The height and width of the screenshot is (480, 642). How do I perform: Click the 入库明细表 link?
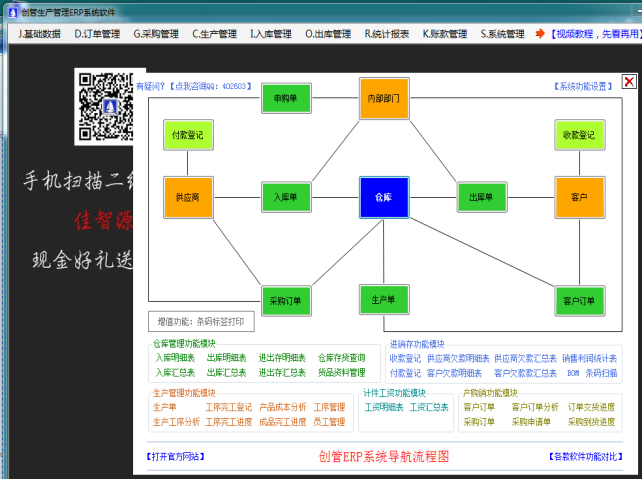click(x=173, y=357)
